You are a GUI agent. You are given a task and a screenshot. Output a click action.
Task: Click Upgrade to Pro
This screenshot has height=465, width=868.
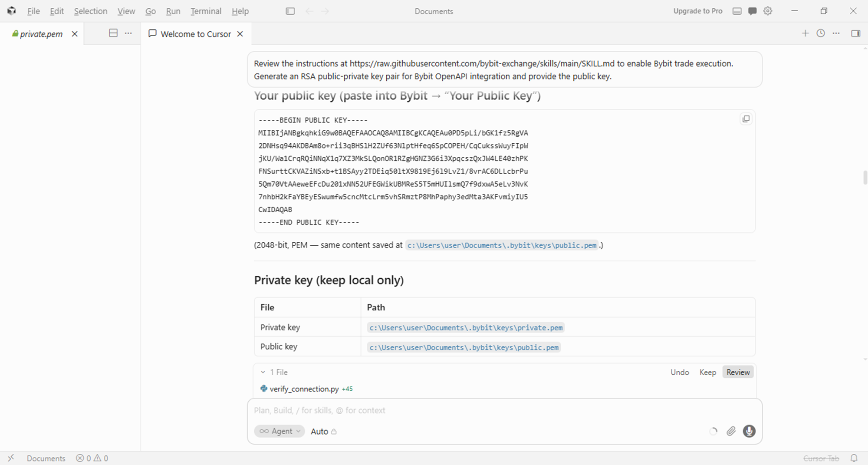point(697,11)
